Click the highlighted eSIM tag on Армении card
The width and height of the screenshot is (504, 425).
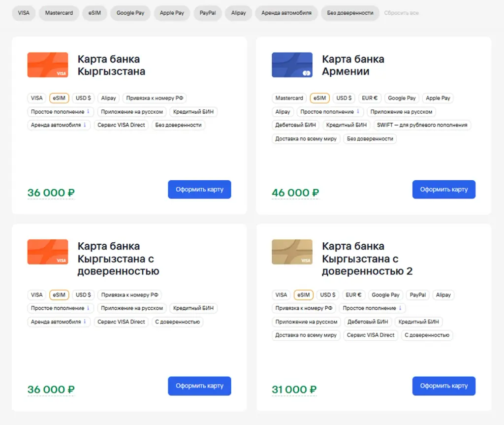319,98
